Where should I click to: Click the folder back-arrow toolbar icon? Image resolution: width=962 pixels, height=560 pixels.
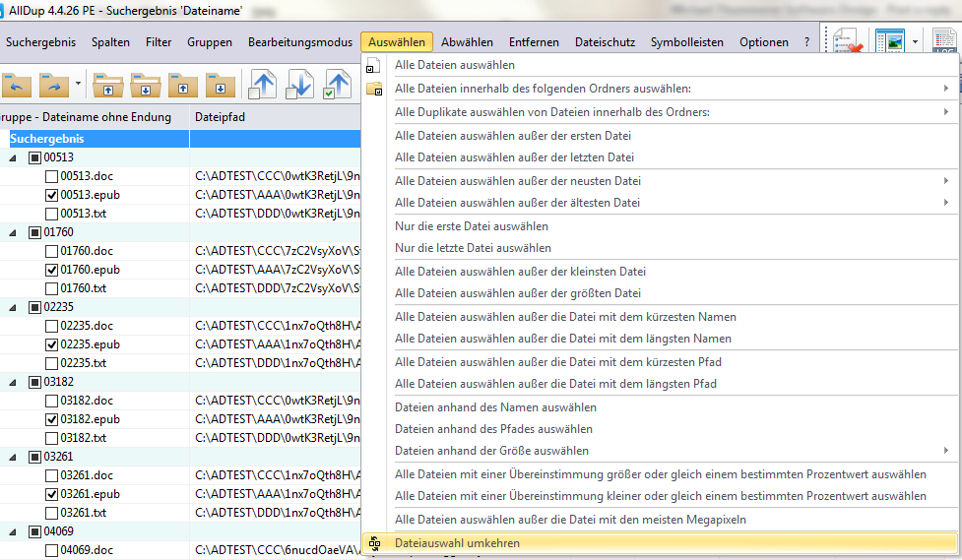tap(17, 86)
